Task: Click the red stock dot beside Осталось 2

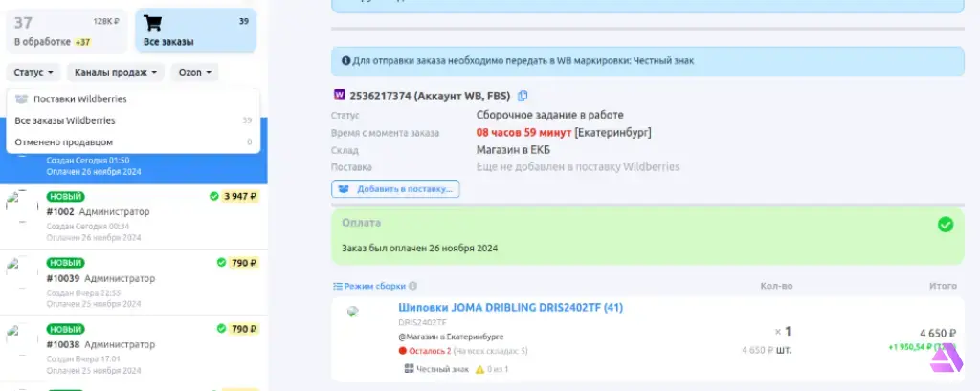Action: (403, 351)
